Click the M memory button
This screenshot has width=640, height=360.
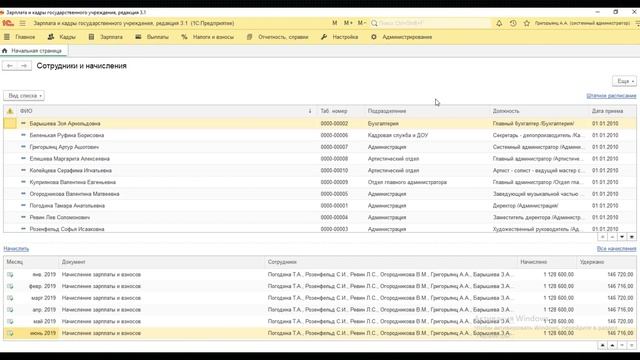[335, 23]
